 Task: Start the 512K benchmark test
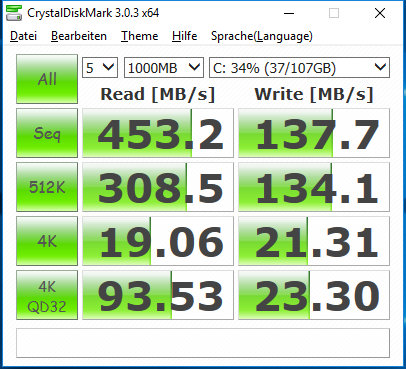[47, 187]
